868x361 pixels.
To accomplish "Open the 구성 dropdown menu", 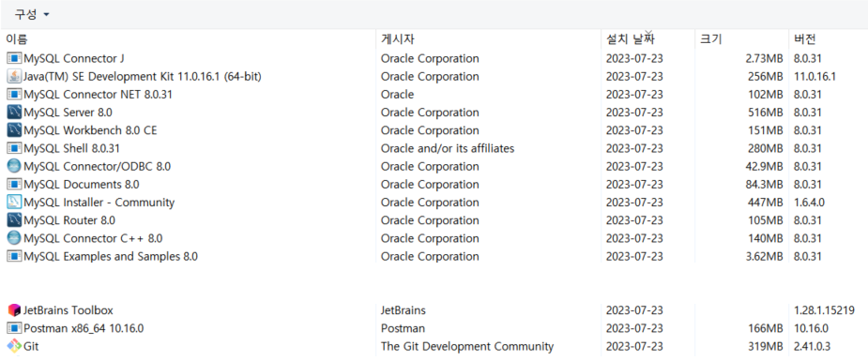I will click(x=32, y=15).
